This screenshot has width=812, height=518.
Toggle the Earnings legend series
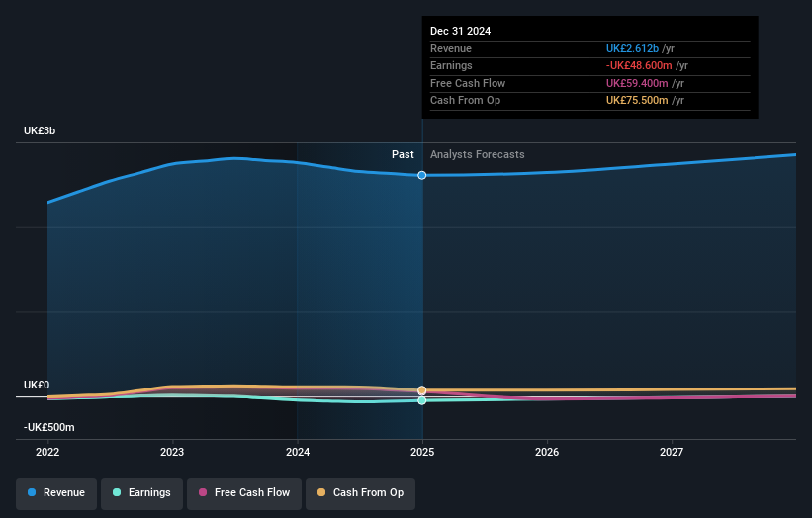click(x=141, y=493)
